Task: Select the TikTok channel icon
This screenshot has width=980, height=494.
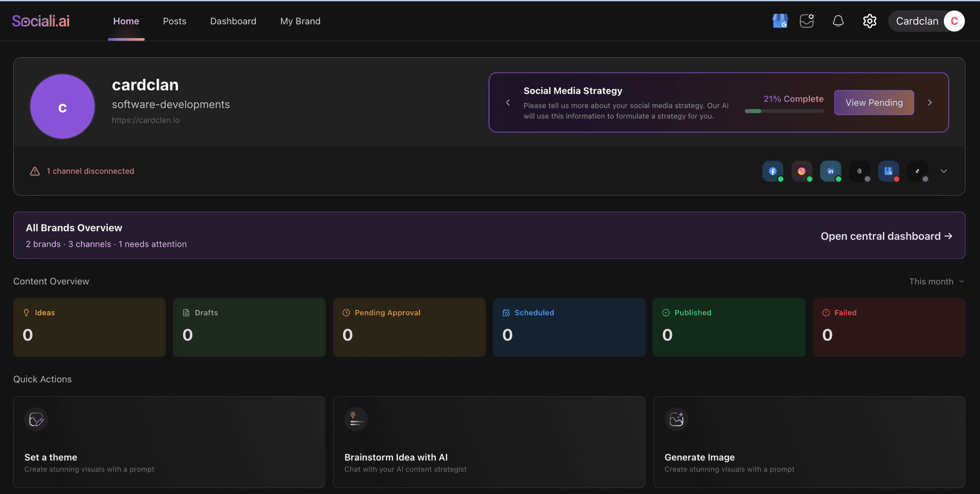Action: pyautogui.click(x=917, y=171)
